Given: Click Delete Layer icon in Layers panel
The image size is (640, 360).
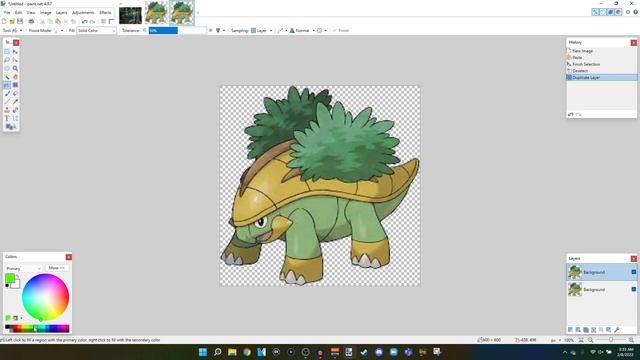Looking at the screenshot, I should 578,330.
